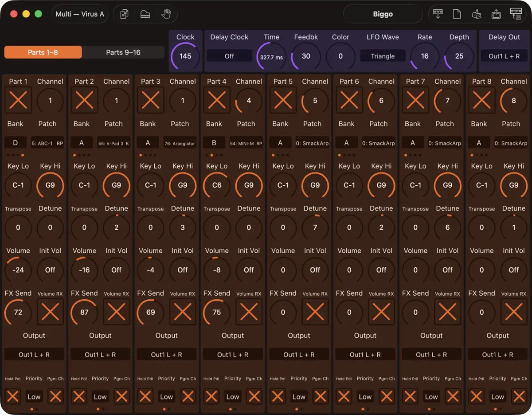Image resolution: width=532 pixels, height=415 pixels.
Task: Switch to the Parts 9–16 tab
Action: [123, 52]
